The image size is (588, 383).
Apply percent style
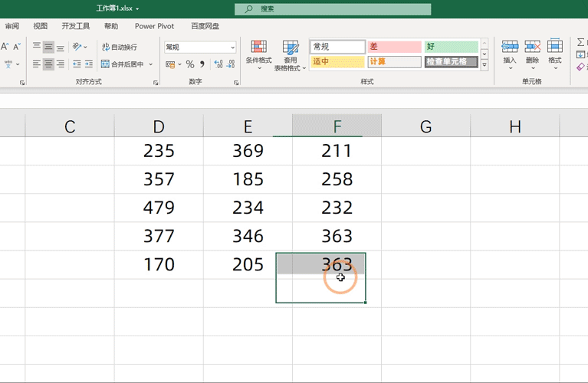coord(190,64)
